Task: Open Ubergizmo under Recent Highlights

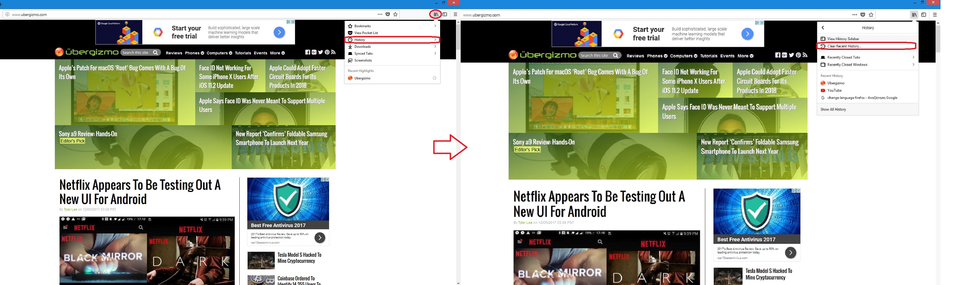Action: pyautogui.click(x=393, y=78)
